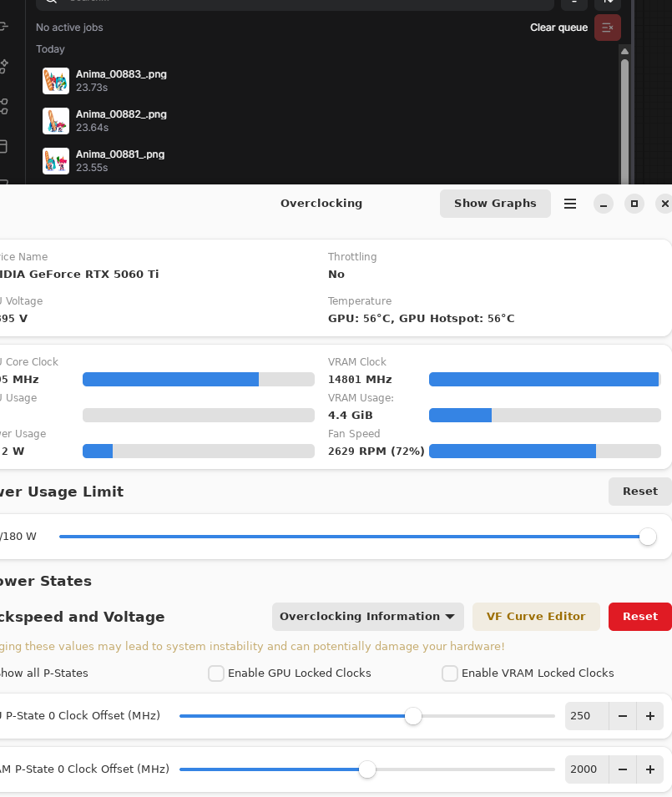Image resolution: width=672 pixels, height=797 pixels.
Task: Click the 23.55s duration text
Action: tap(92, 168)
